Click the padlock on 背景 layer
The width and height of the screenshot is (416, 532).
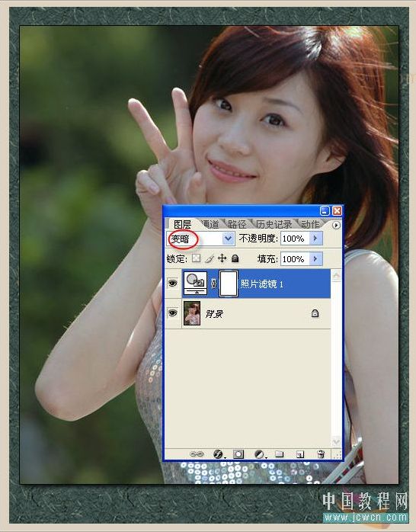coord(315,313)
